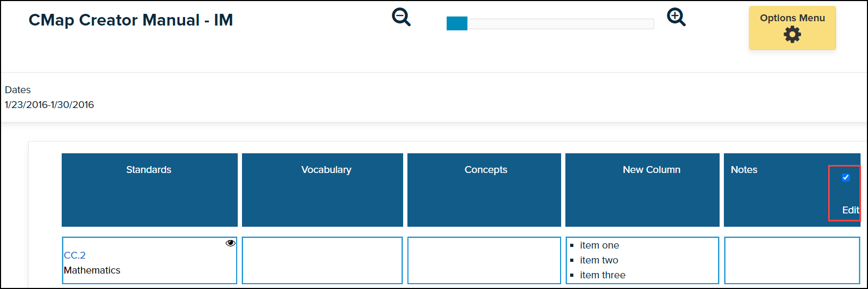The height and width of the screenshot is (289, 868).
Task: Uncheck the Notes column checkbox
Action: point(846,177)
